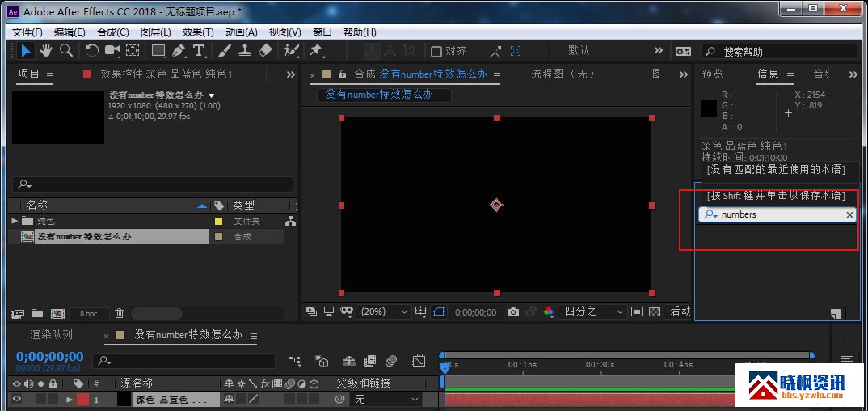868x411 pixels.
Task: Open the Interpret Footage icon
Action: (x=17, y=314)
